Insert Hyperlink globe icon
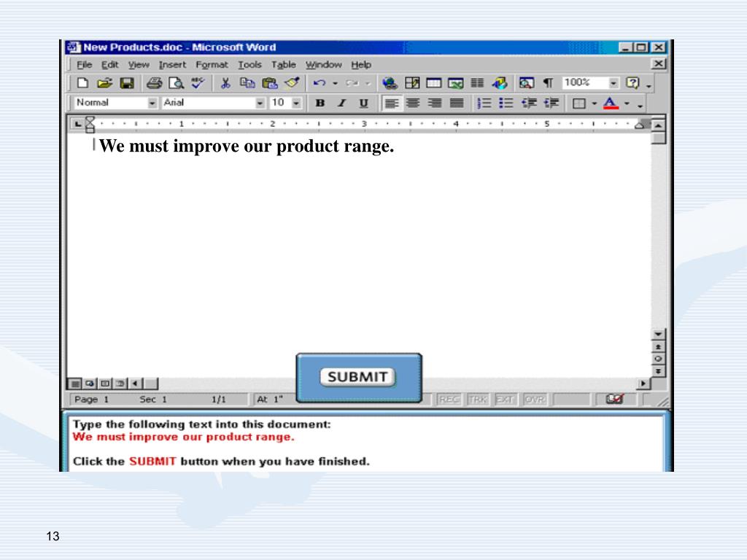 [x=390, y=83]
